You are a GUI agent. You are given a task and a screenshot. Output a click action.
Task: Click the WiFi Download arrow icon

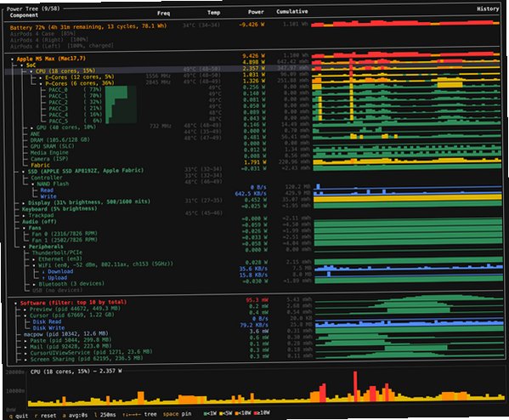click(43, 272)
